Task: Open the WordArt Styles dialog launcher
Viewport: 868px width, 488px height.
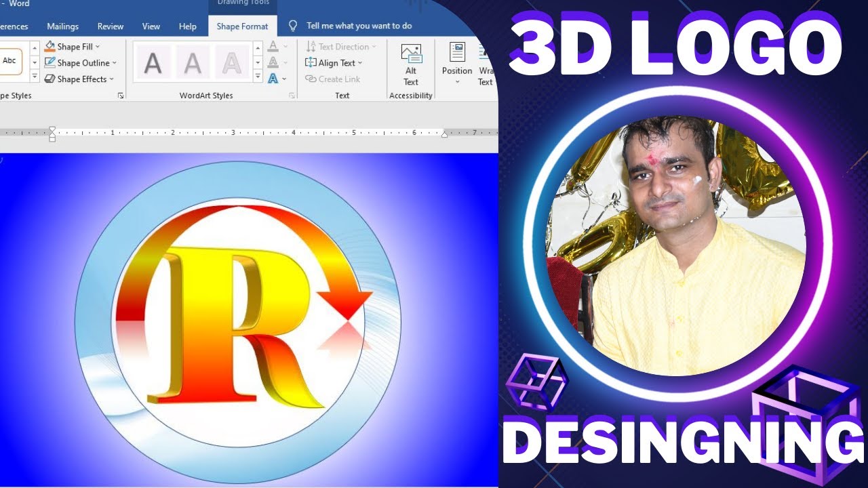Action: pos(292,96)
